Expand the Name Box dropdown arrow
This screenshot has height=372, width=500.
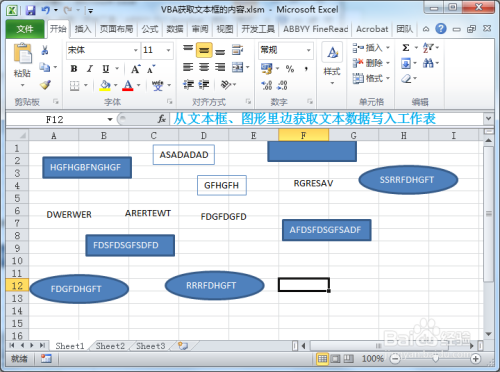[x=110, y=119]
